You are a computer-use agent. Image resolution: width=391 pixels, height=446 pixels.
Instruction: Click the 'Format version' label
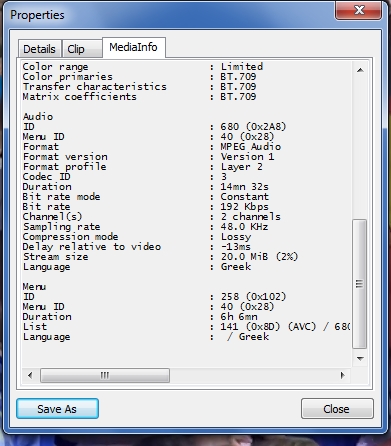pos(65,157)
